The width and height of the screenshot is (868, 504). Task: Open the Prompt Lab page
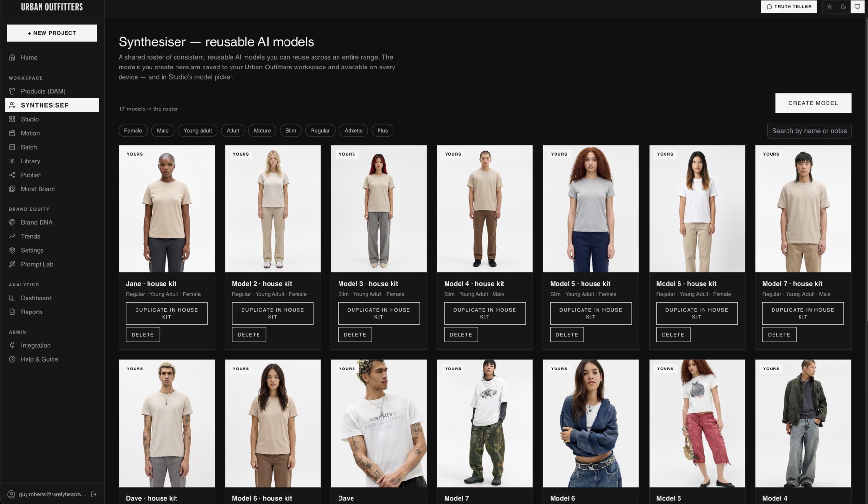point(52,264)
